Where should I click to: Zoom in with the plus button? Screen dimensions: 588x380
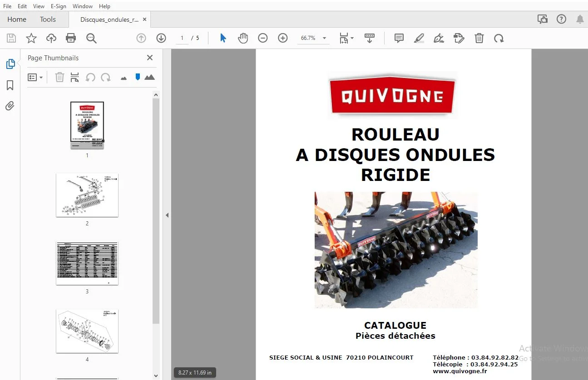click(283, 38)
